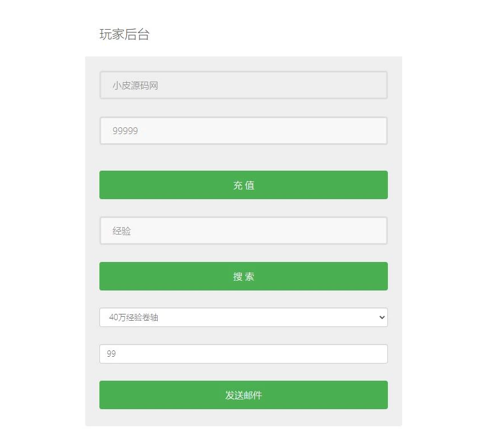Open the 40万经验卷轴 dropdown list
Image resolution: width=485 pixels, height=448 pixels.
[x=243, y=317]
